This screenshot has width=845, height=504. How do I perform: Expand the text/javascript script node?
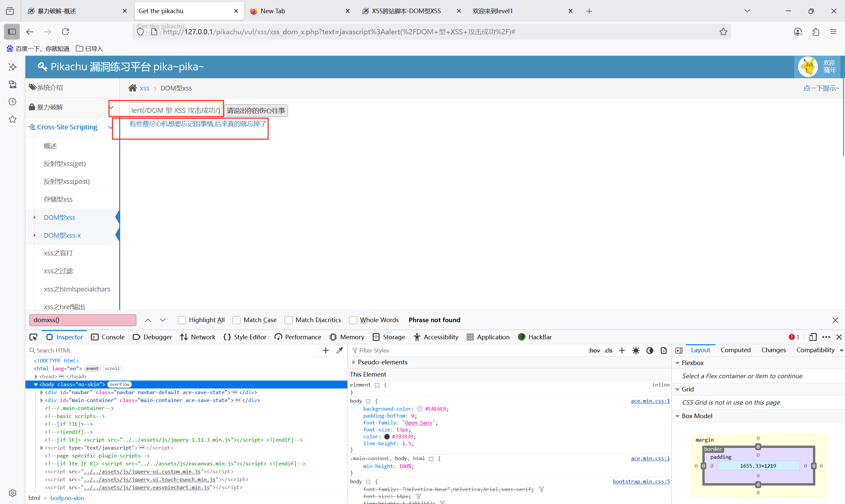(42, 448)
